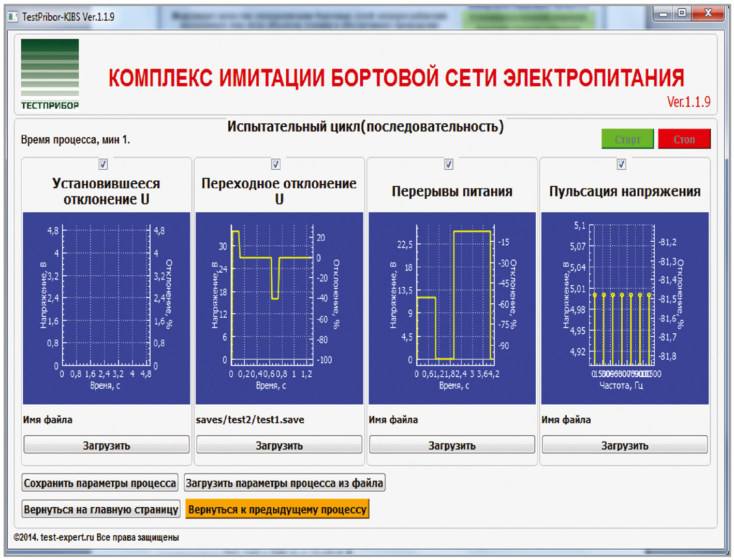The width and height of the screenshot is (734, 560).
Task: Click Сохранить параметры процесса button
Action: pyautogui.click(x=100, y=483)
